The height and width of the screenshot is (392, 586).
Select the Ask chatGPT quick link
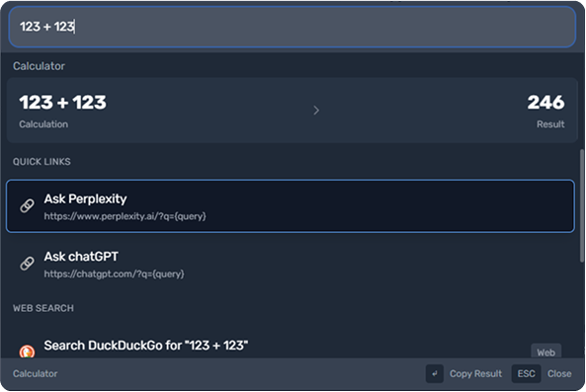point(291,264)
